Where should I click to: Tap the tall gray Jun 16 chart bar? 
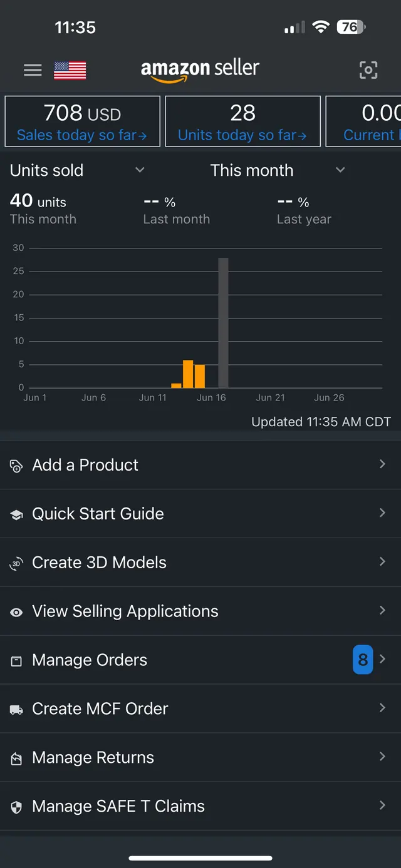(x=223, y=323)
